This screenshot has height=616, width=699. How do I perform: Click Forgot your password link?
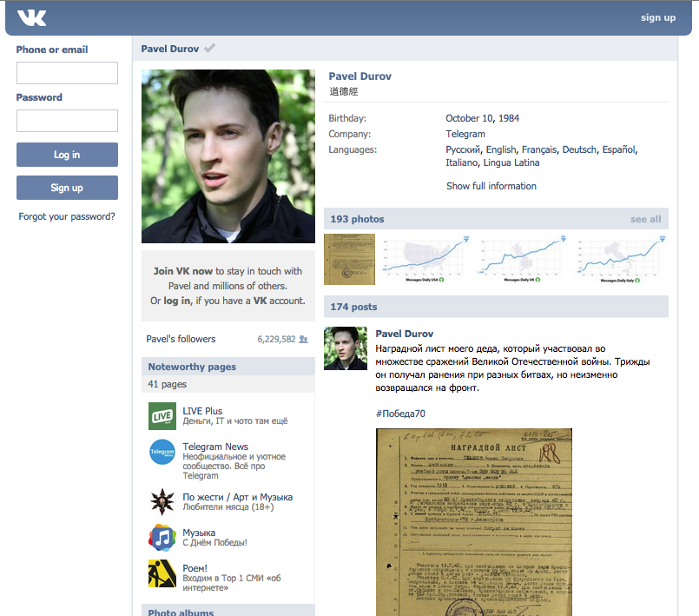(x=67, y=217)
